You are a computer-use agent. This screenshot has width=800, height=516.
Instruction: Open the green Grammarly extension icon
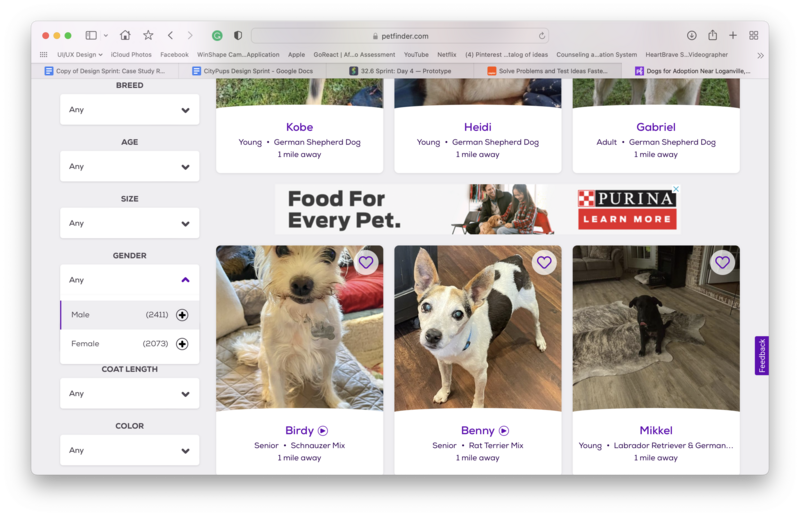[217, 35]
